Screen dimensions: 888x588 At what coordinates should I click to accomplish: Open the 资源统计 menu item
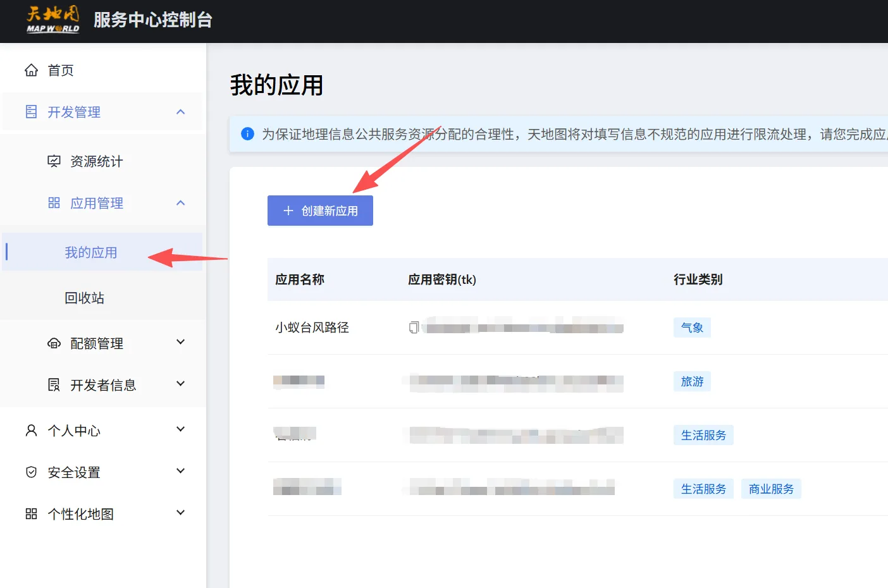pos(102,161)
